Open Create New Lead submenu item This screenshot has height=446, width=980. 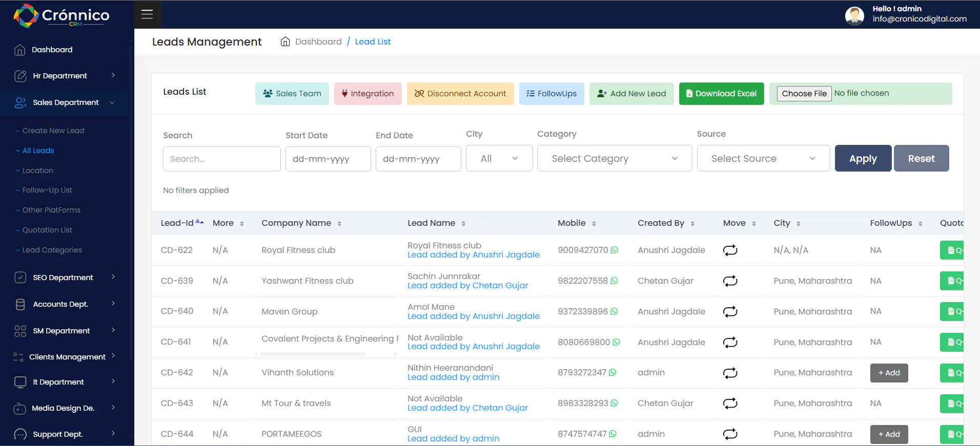coord(53,131)
